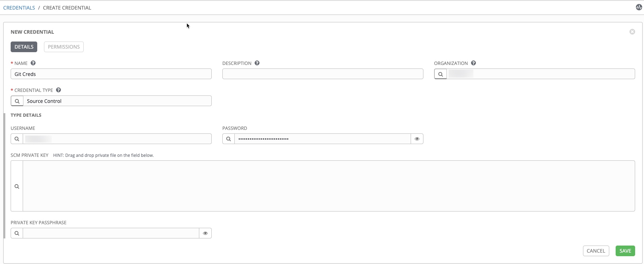Show the password with the eye toggle

pyautogui.click(x=417, y=139)
